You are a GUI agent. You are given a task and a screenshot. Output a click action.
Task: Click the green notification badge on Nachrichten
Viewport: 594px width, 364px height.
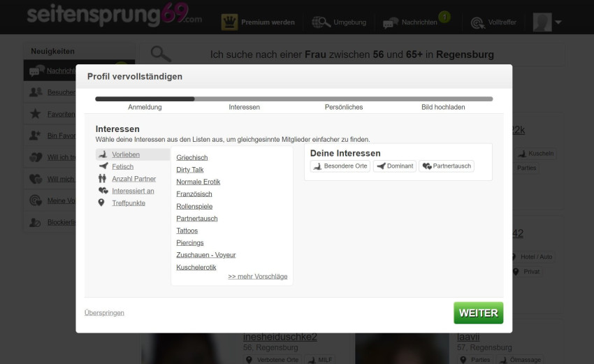click(444, 17)
